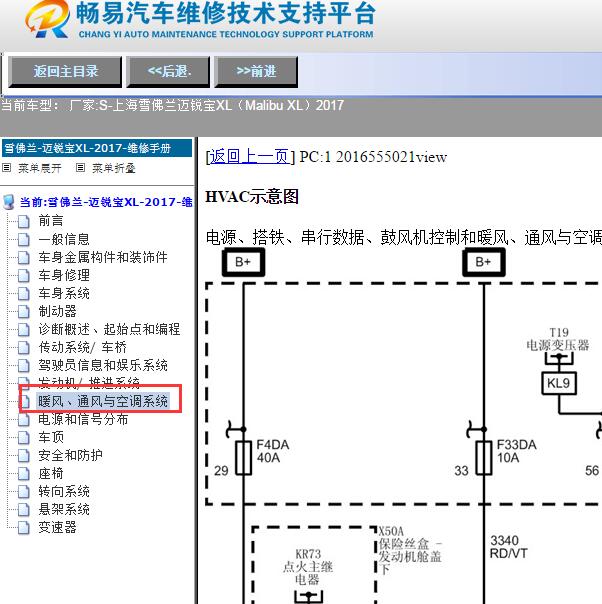Click the page icon beside 悬架系统

pos(24,510)
